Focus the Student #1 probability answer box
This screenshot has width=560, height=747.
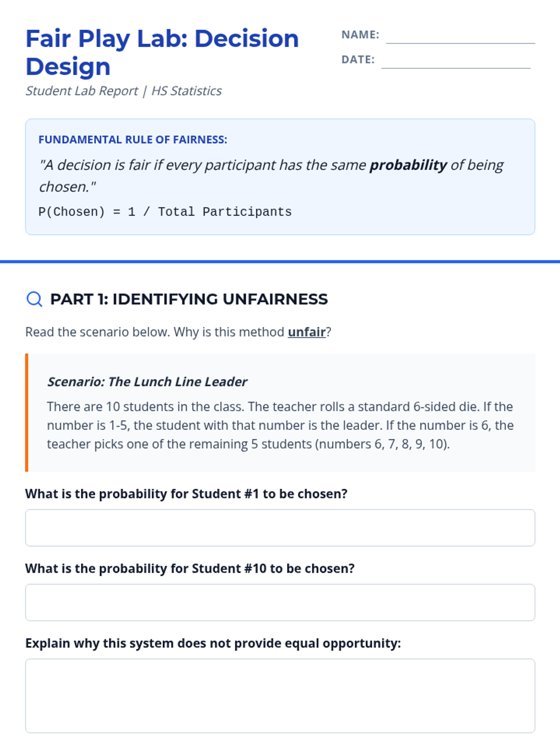point(280,528)
